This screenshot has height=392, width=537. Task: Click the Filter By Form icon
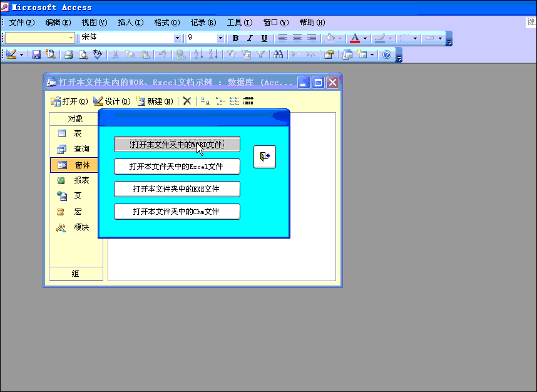[246, 54]
